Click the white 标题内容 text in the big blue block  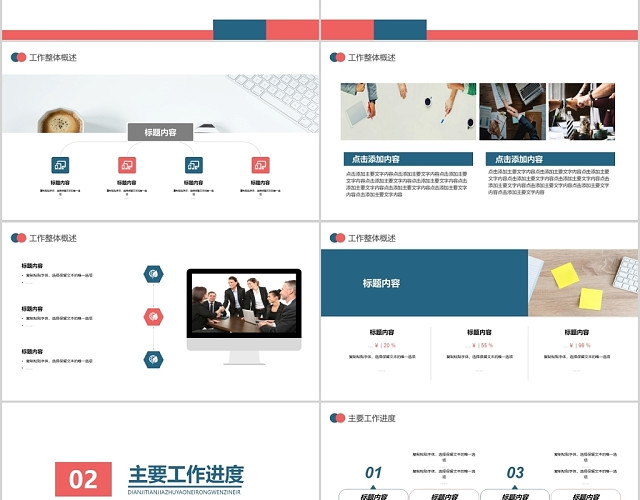click(381, 283)
